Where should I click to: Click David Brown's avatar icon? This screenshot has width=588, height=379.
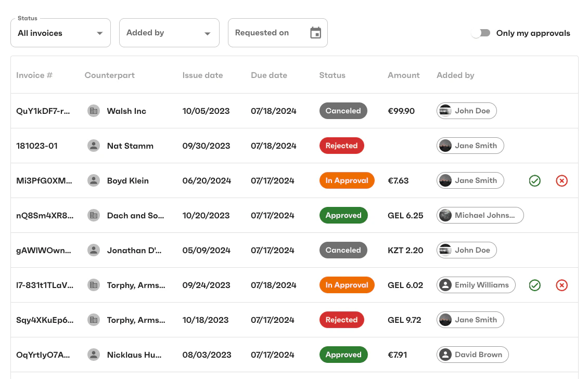pyautogui.click(x=445, y=355)
